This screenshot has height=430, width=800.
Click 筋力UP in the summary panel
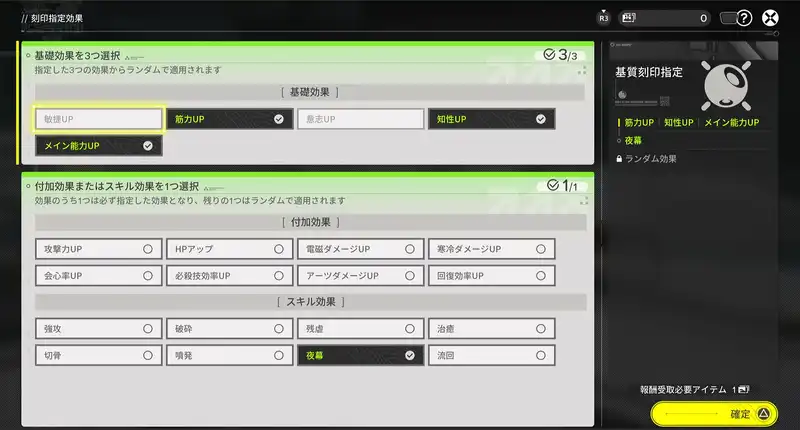pyautogui.click(x=639, y=122)
